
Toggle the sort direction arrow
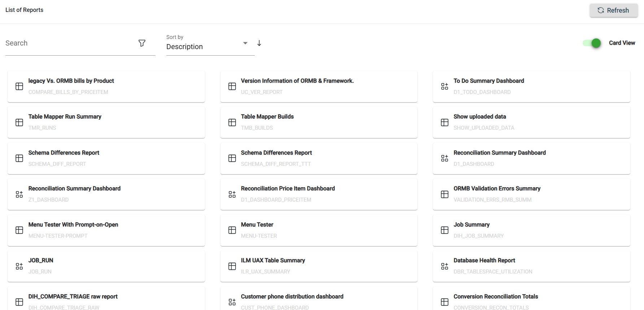click(x=259, y=43)
